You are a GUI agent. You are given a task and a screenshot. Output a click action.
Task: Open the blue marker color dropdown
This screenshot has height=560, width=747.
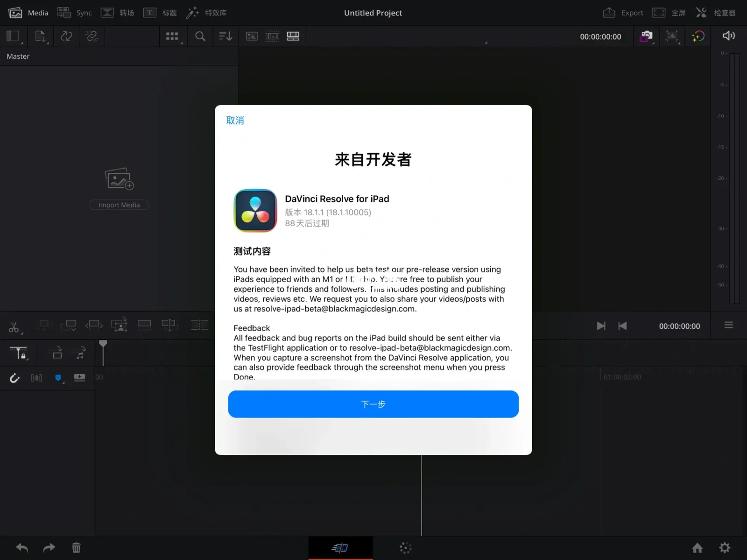(x=59, y=378)
